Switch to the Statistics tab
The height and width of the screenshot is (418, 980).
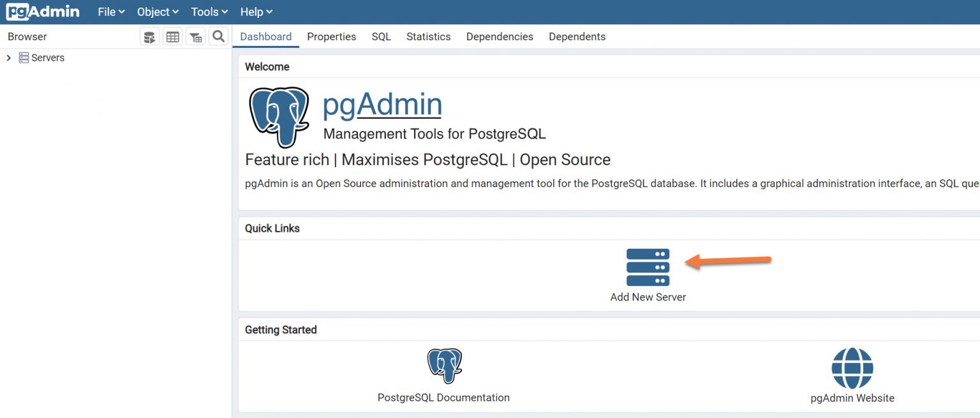pyautogui.click(x=428, y=36)
